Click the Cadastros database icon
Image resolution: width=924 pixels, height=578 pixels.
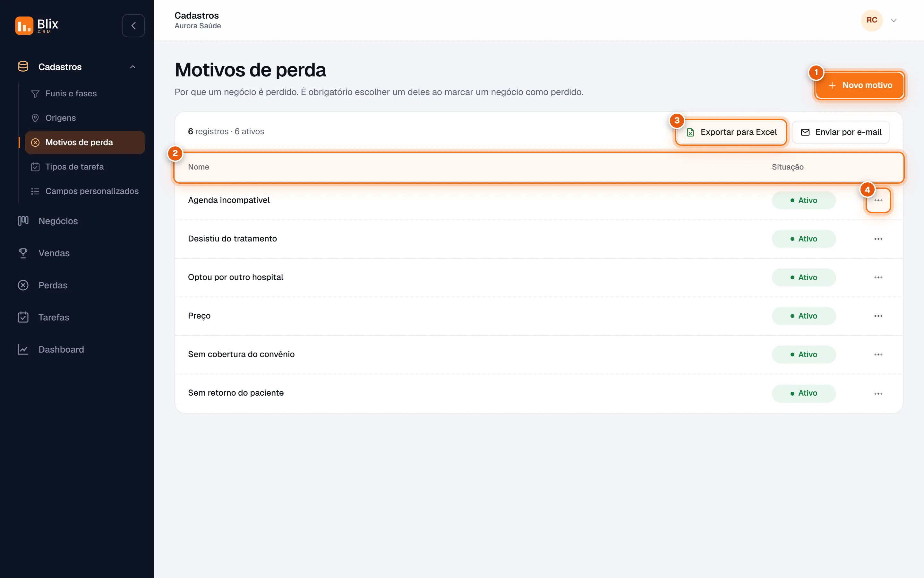tap(23, 66)
